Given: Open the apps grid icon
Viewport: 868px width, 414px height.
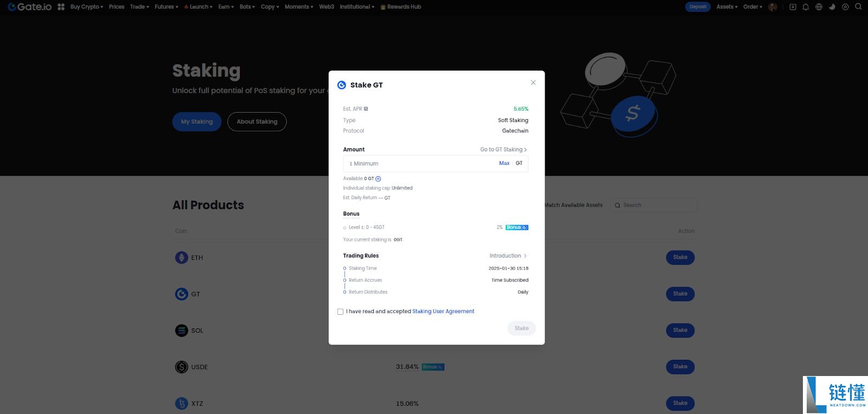Looking at the screenshot, I should click(61, 7).
